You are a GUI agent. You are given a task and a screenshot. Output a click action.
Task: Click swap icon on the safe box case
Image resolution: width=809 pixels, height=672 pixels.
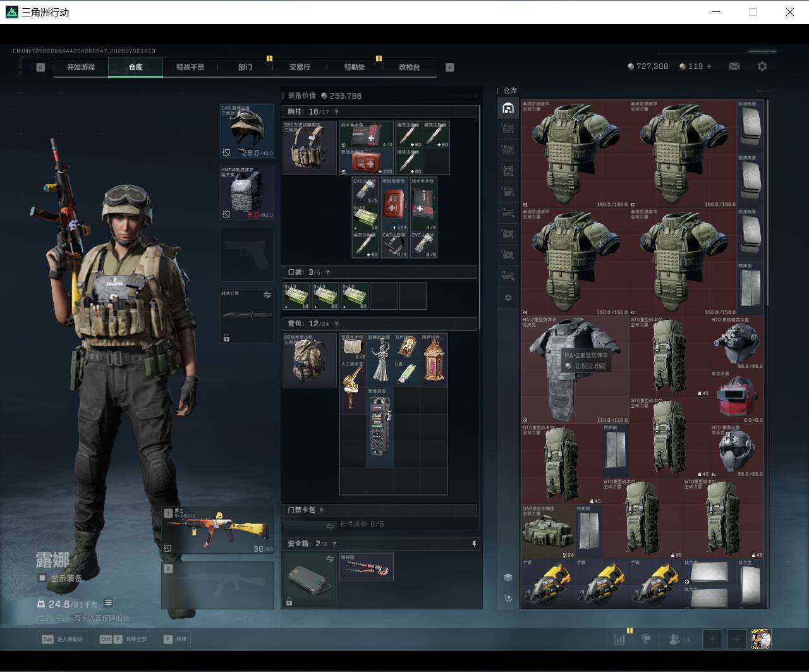[x=329, y=558]
